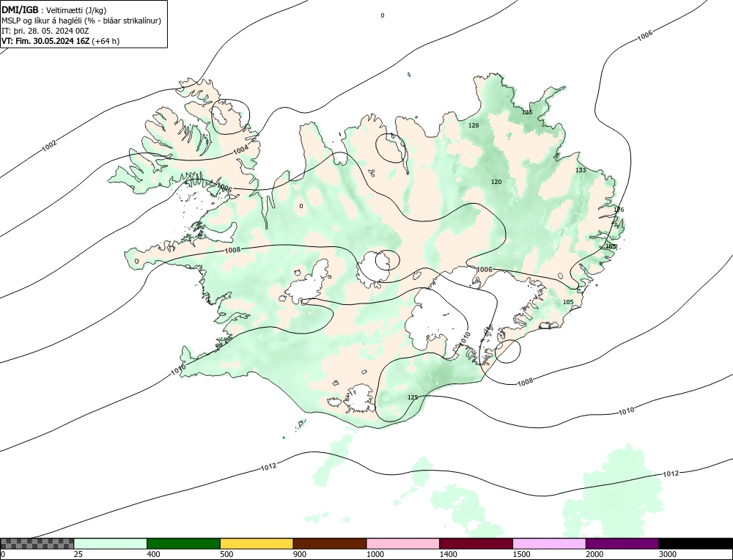Click the legend tick label '1000'
Screen dimensions: 733x560
[375, 554]
